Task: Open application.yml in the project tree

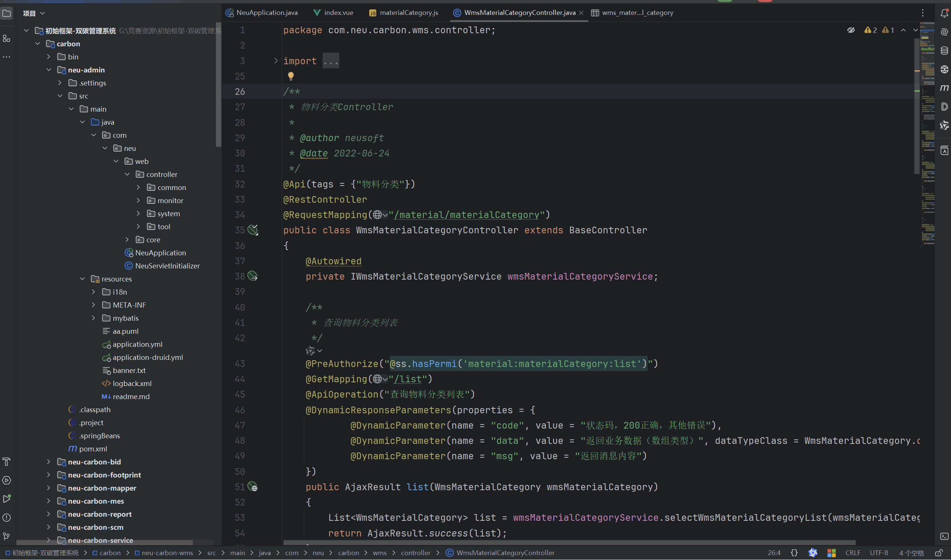Action: 137,344
